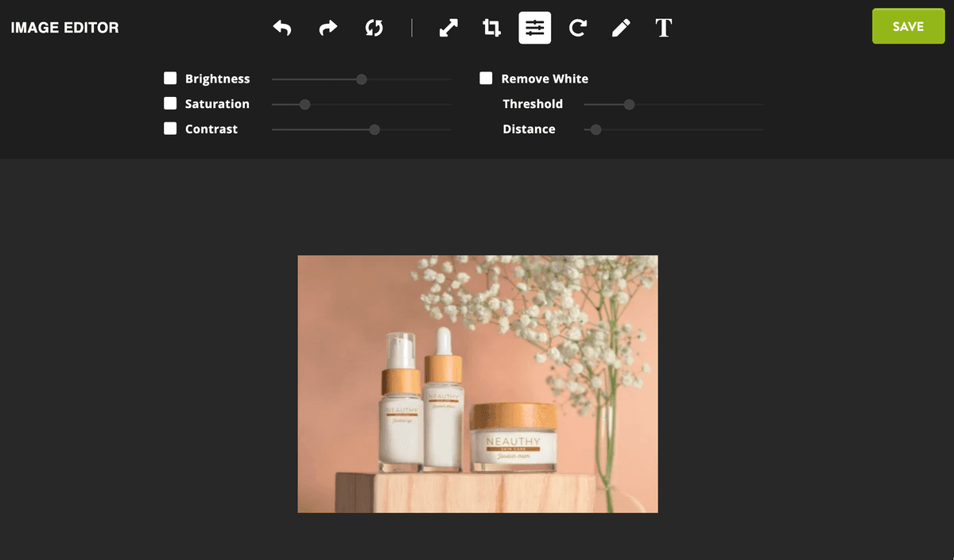Reset image with the circular arrows icon
The height and width of the screenshot is (560, 954).
374,29
